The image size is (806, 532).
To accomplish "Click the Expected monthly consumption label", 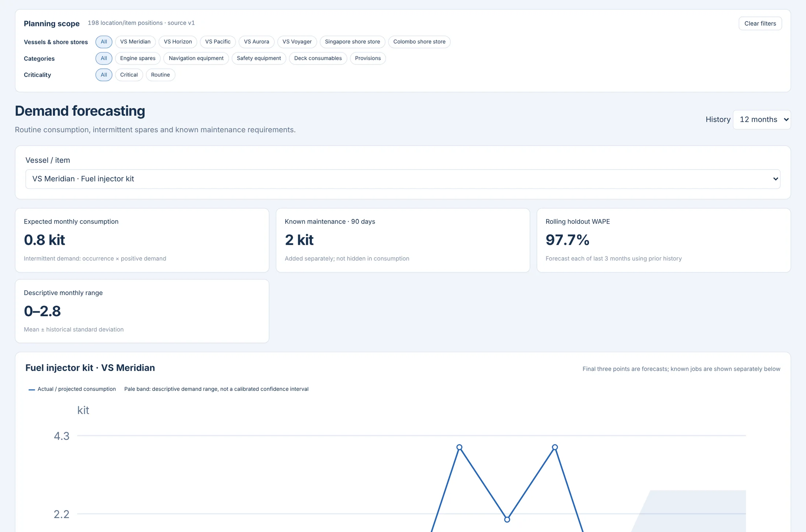I will pyautogui.click(x=71, y=222).
